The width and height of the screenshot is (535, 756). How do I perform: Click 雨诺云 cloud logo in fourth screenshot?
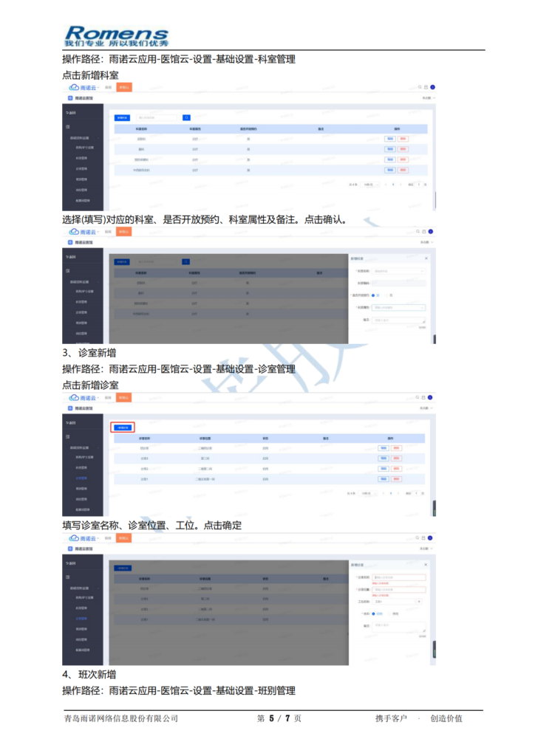point(83,538)
